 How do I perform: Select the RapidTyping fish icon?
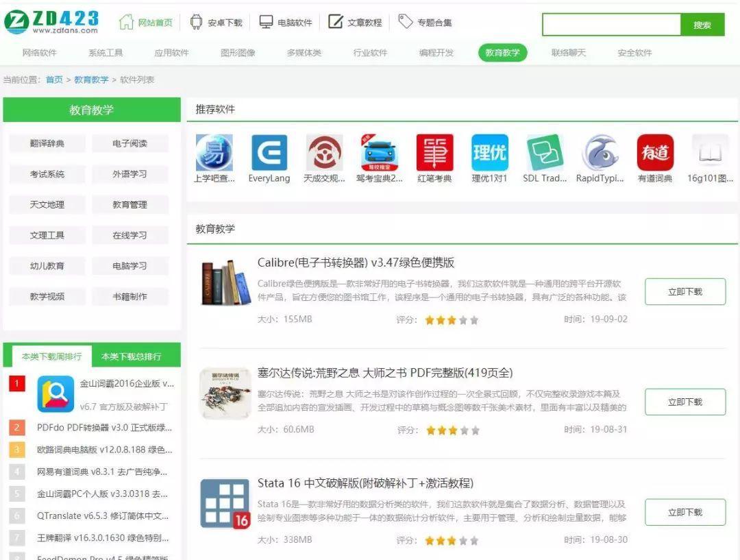coord(600,152)
